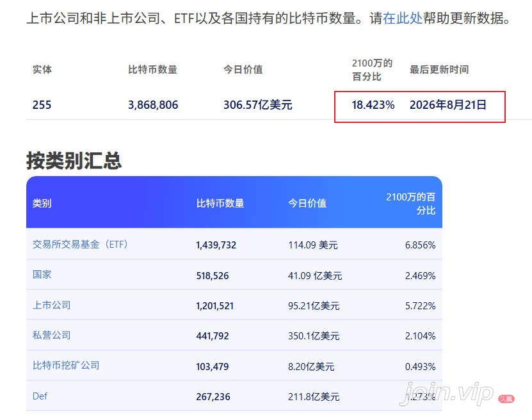The height and width of the screenshot is (420, 532).
Task: Select the date 2026年8月21日
Action: tap(448, 105)
